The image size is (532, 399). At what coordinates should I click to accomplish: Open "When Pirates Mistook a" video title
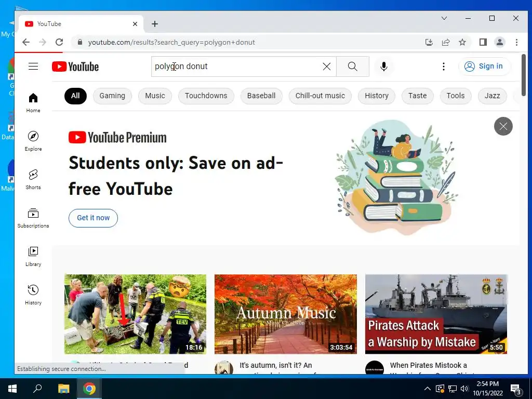429,365
